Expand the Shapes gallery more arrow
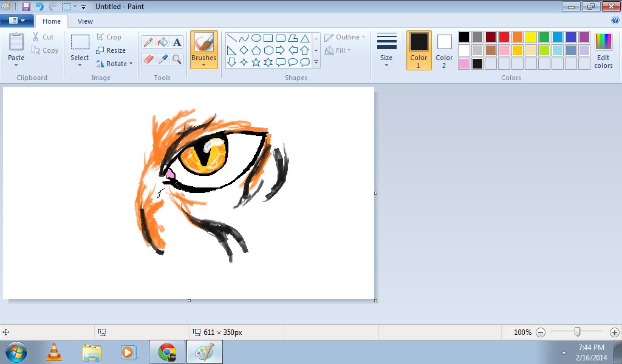622x364 pixels. (316, 62)
